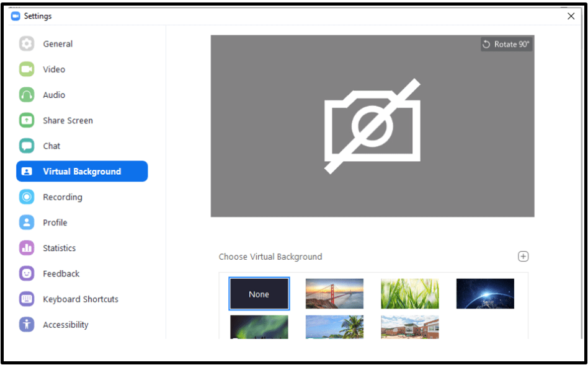
Task: Add a virtual background with plus icon
Action: (x=523, y=257)
